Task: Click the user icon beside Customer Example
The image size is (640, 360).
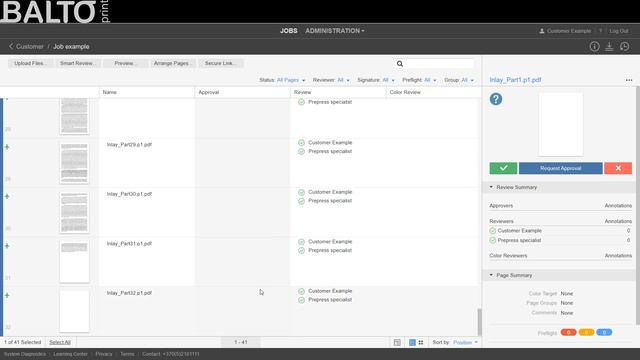Action: point(542,31)
